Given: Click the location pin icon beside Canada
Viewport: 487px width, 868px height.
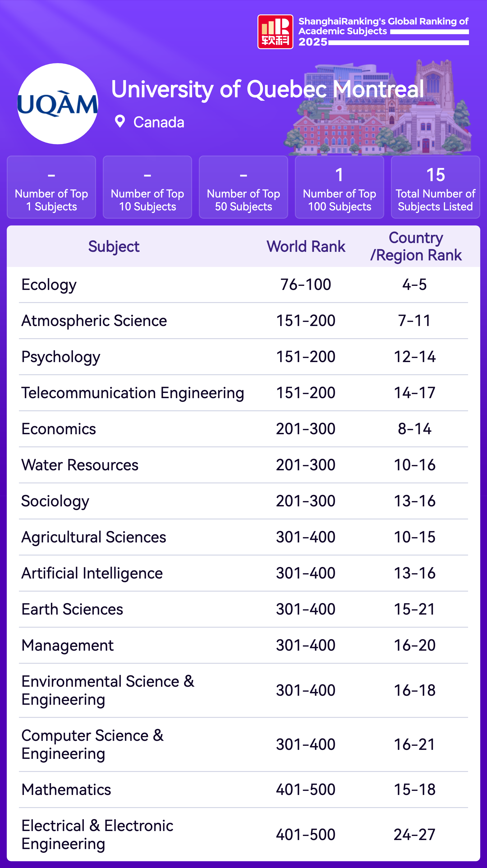Looking at the screenshot, I should [120, 121].
